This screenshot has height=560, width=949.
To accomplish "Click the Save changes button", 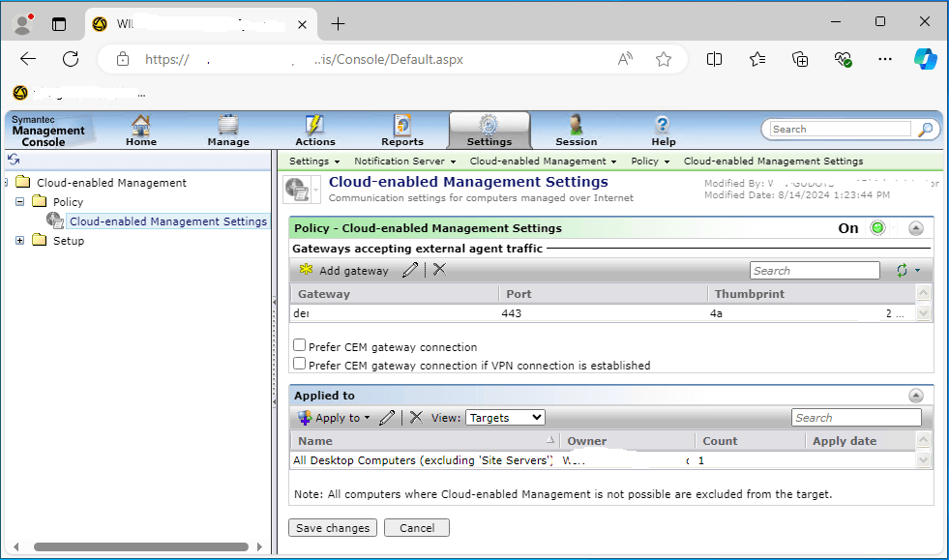I will [x=334, y=528].
